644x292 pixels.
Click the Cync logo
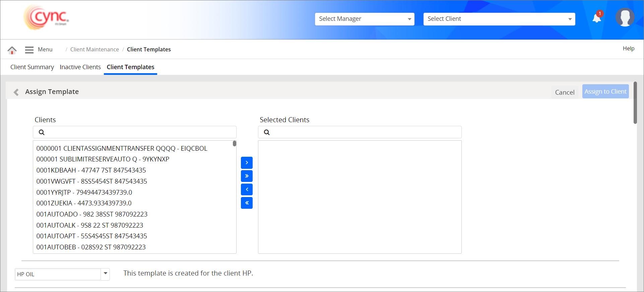(x=46, y=17)
